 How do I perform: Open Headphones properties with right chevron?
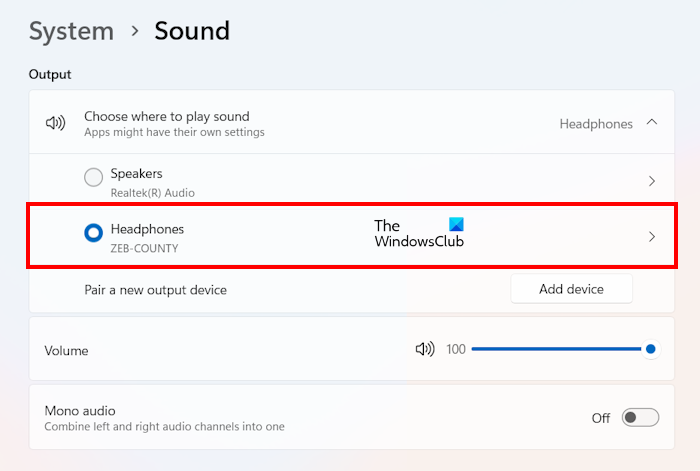652,237
